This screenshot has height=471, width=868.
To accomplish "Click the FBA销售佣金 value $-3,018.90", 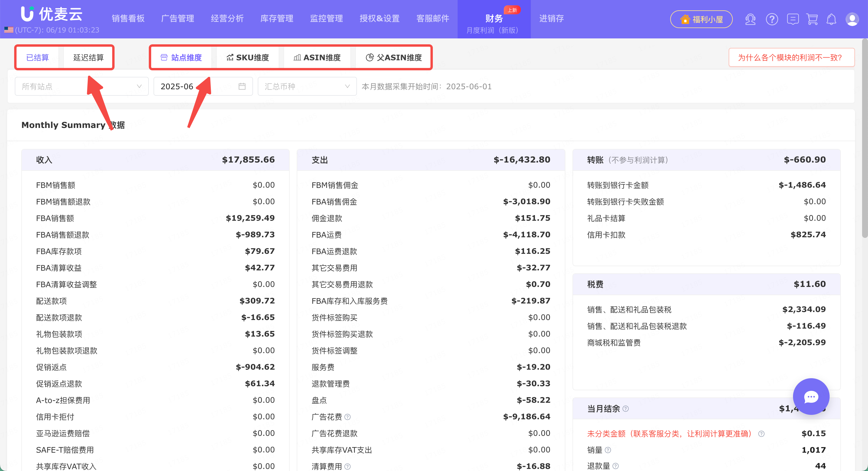I will pos(527,202).
